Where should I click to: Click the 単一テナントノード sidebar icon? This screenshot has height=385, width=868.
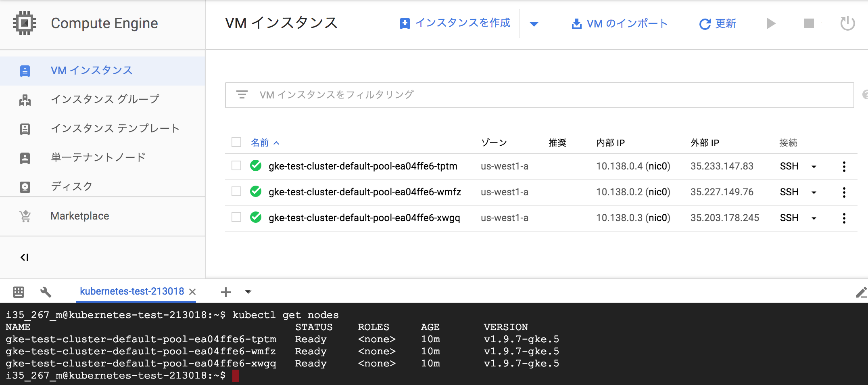pos(25,158)
